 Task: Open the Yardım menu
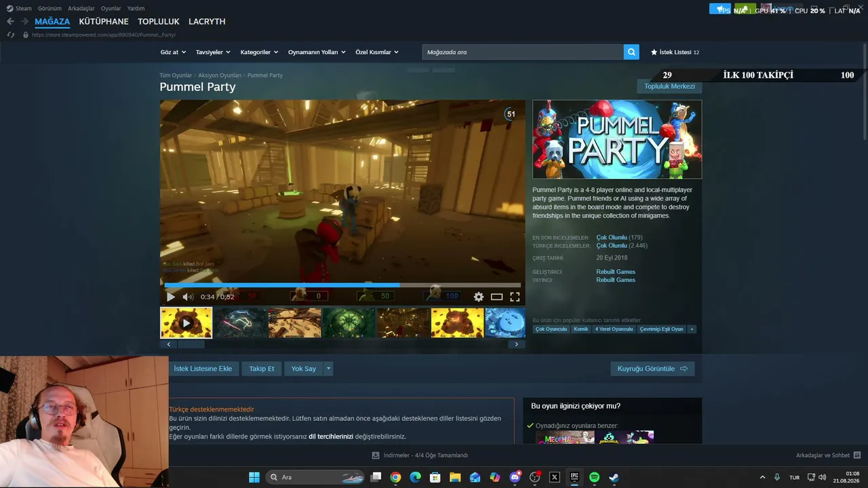coord(136,9)
